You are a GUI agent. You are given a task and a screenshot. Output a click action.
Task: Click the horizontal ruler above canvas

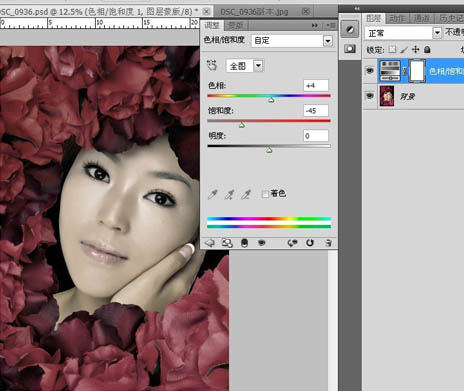[x=99, y=23]
